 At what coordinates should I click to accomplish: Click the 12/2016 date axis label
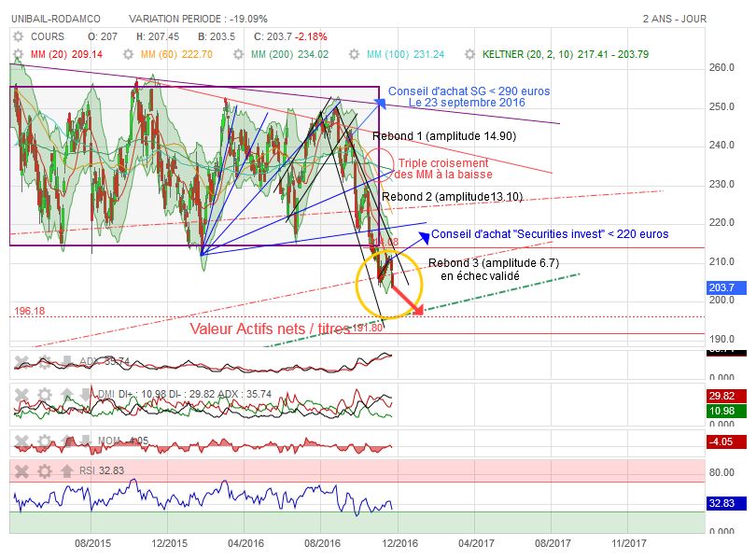(399, 543)
